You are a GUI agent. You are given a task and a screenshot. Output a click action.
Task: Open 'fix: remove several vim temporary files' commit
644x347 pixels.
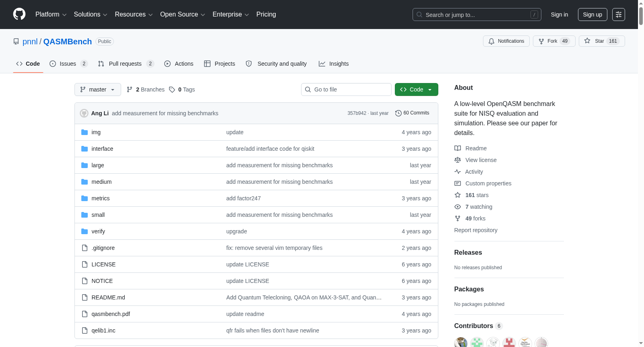(x=274, y=248)
